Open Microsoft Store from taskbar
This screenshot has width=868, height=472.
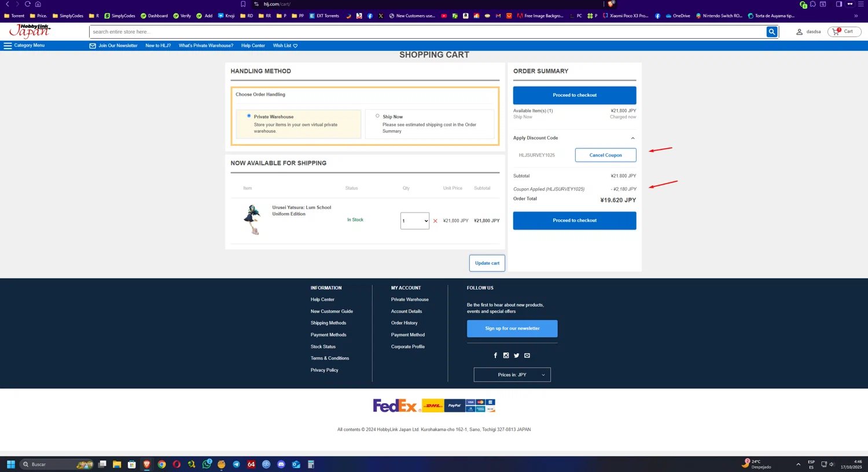point(132,464)
